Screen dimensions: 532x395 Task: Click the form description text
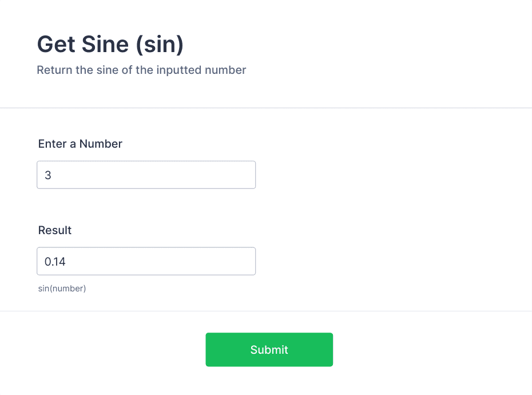coord(141,70)
